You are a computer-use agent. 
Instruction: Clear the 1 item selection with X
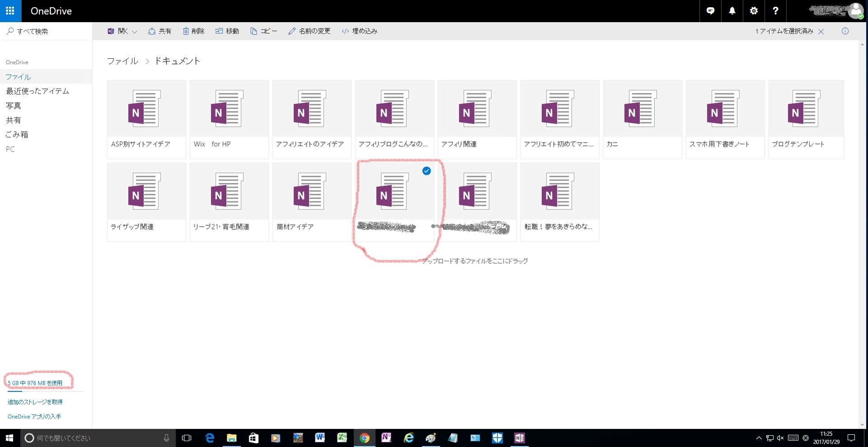pyautogui.click(x=821, y=31)
